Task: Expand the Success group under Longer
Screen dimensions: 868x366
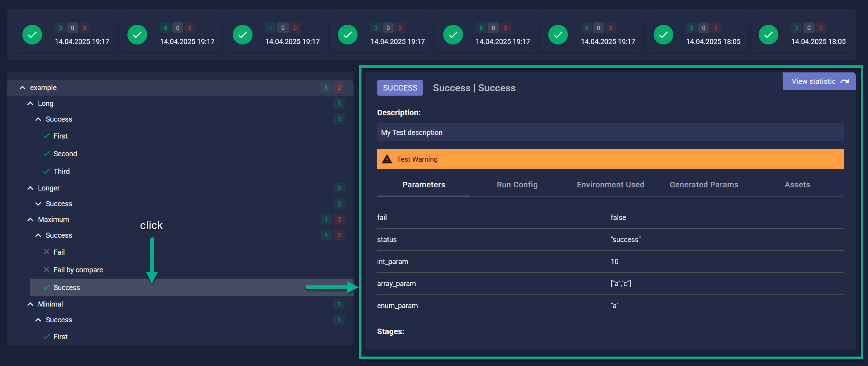Action: click(38, 204)
